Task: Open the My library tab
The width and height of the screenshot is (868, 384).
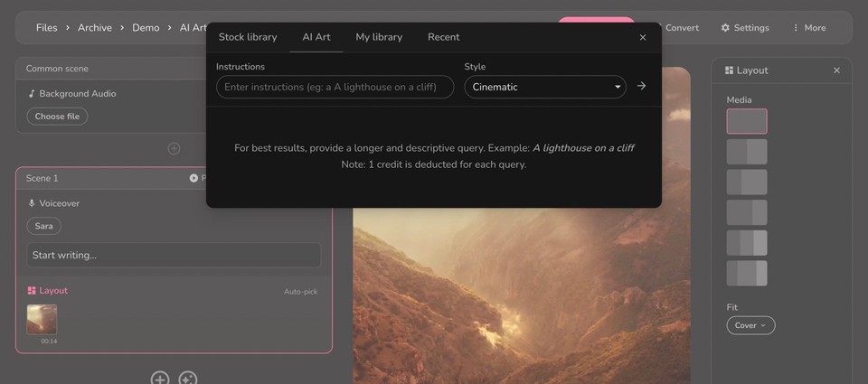Action: 379,37
